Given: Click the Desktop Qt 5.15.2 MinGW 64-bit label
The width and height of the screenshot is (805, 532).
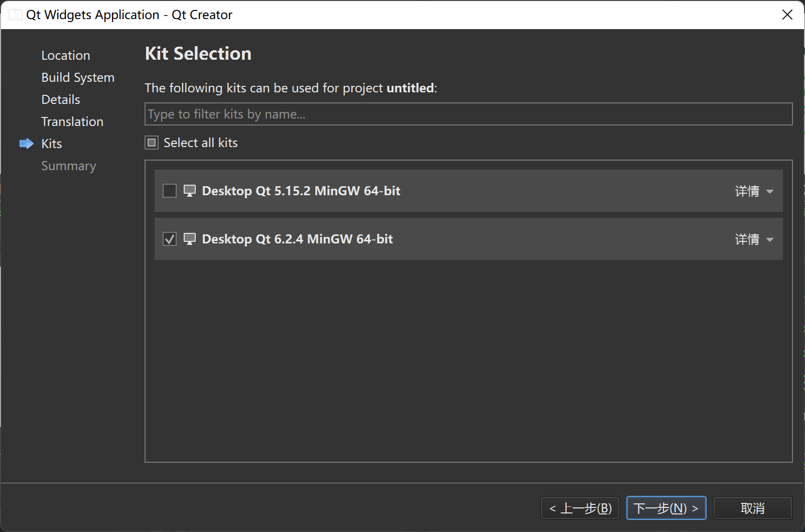Looking at the screenshot, I should (x=301, y=191).
